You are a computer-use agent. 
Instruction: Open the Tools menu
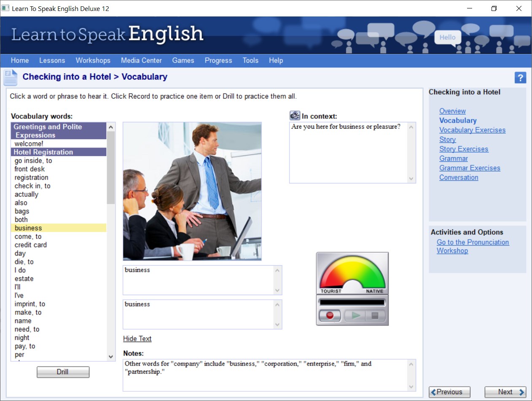250,60
